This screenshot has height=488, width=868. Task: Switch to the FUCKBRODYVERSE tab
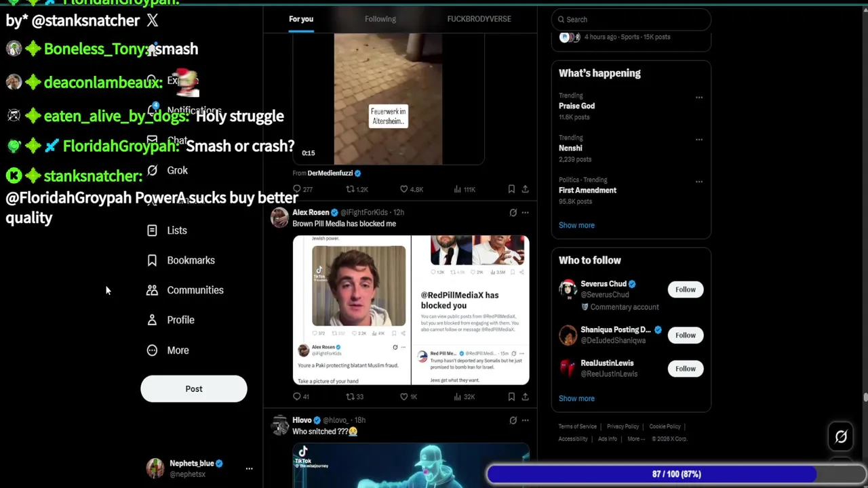pos(479,19)
